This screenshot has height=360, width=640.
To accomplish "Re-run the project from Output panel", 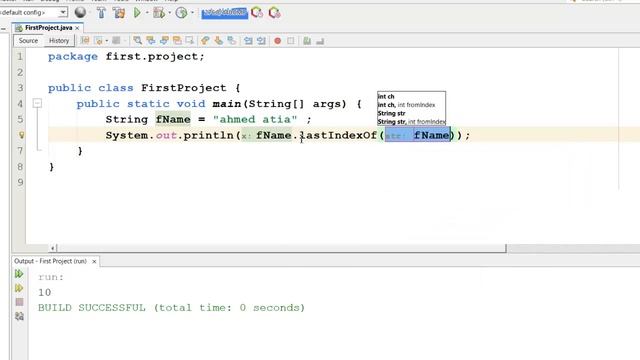I will (x=19, y=274).
